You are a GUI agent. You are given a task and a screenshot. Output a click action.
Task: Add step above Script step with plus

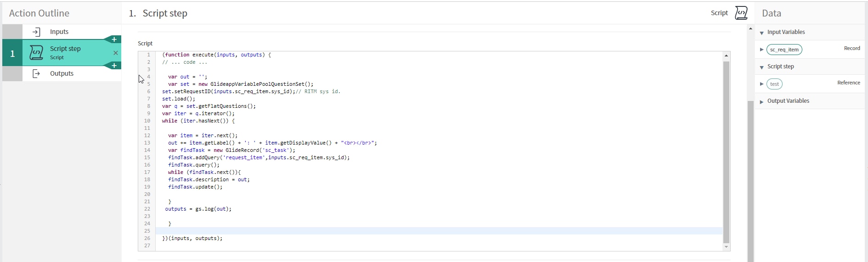[114, 39]
